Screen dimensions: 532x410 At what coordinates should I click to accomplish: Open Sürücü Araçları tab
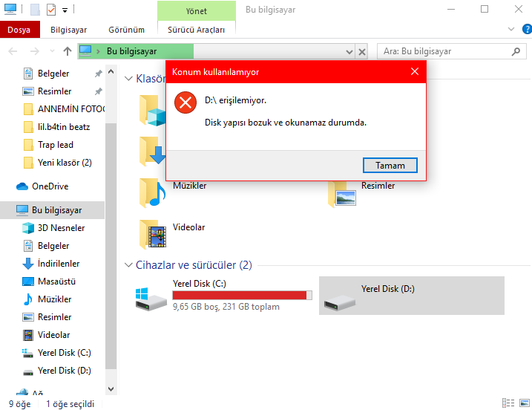(x=197, y=30)
